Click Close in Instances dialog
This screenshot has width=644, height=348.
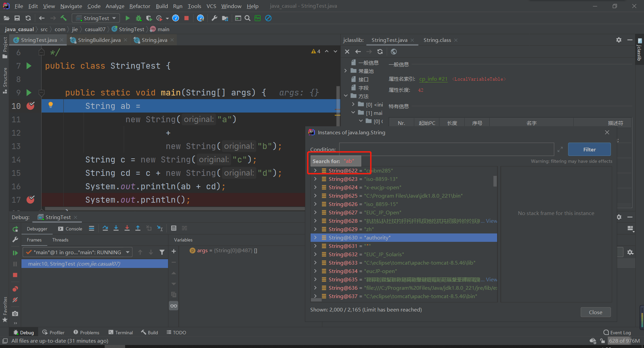coord(595,312)
